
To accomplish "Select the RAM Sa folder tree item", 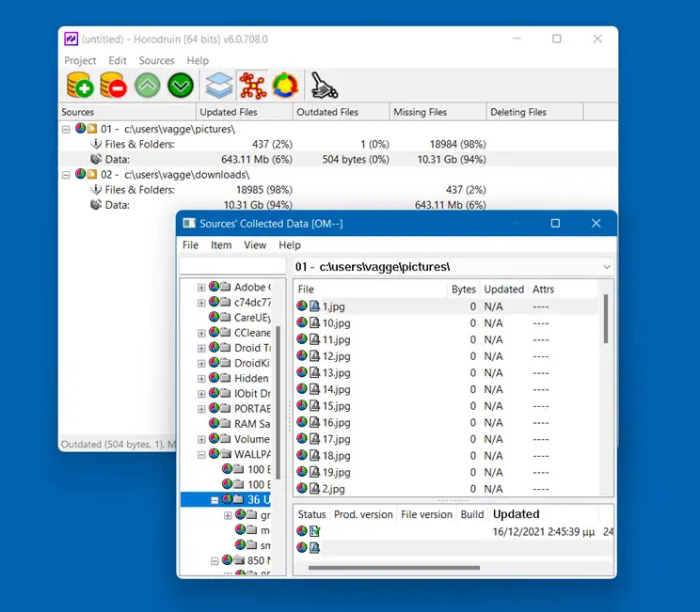I will [252, 424].
